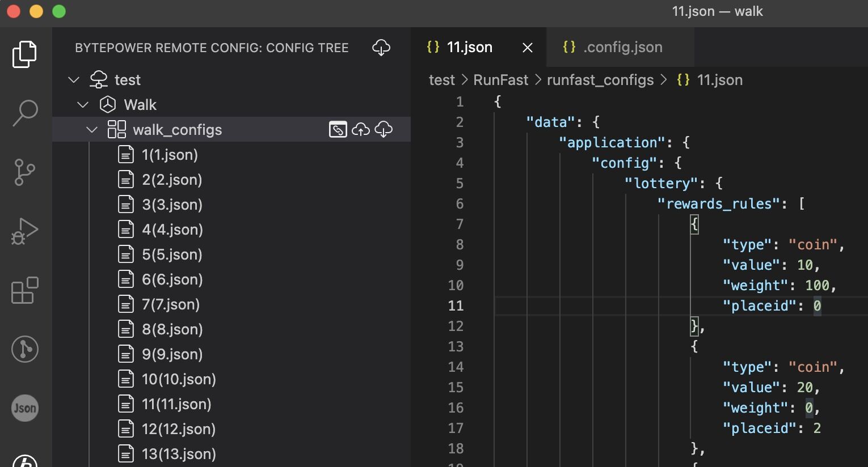This screenshot has width=868, height=467.
Task: Click the cloud upload icon on walk_configs row
Action: point(361,130)
